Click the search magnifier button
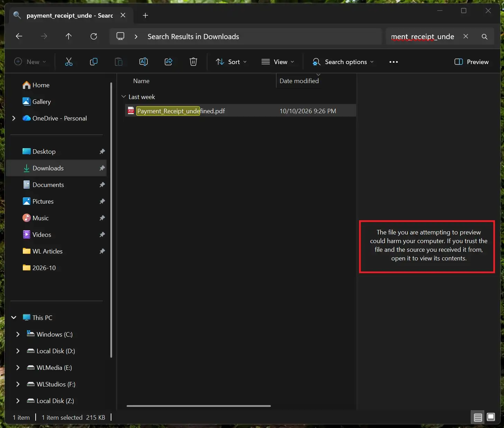The width and height of the screenshot is (504, 428). [x=485, y=36]
